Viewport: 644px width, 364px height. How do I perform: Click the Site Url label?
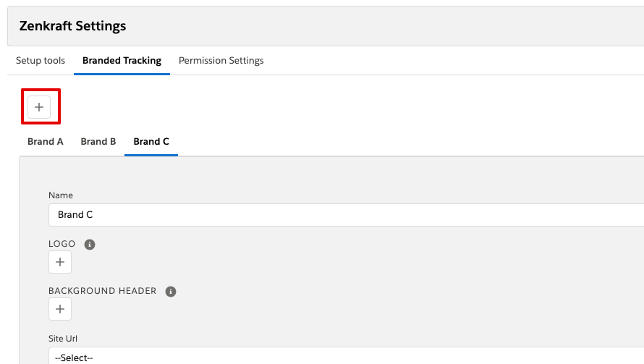[x=63, y=339]
